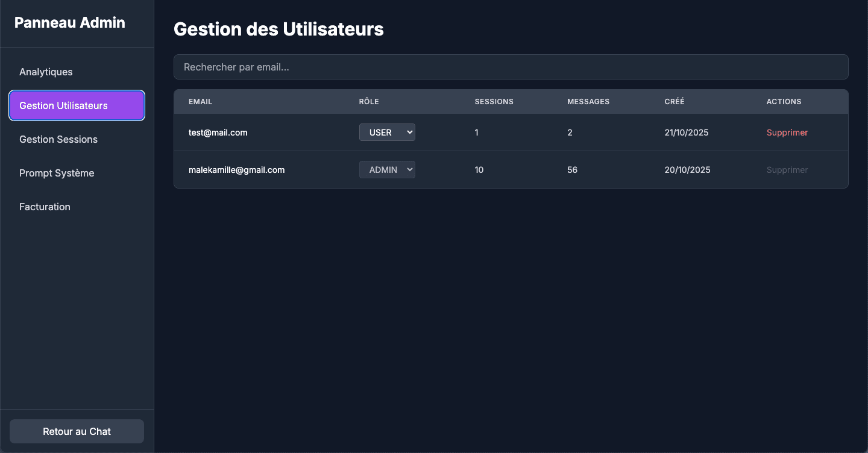This screenshot has height=453, width=868.
Task: Navigate to the Facturation section
Action: (x=45, y=207)
